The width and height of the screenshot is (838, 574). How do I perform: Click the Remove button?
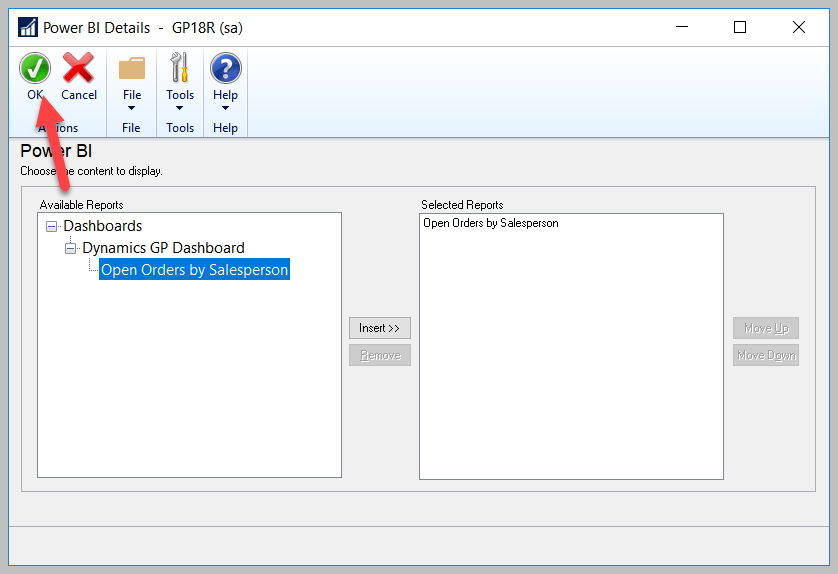[379, 355]
